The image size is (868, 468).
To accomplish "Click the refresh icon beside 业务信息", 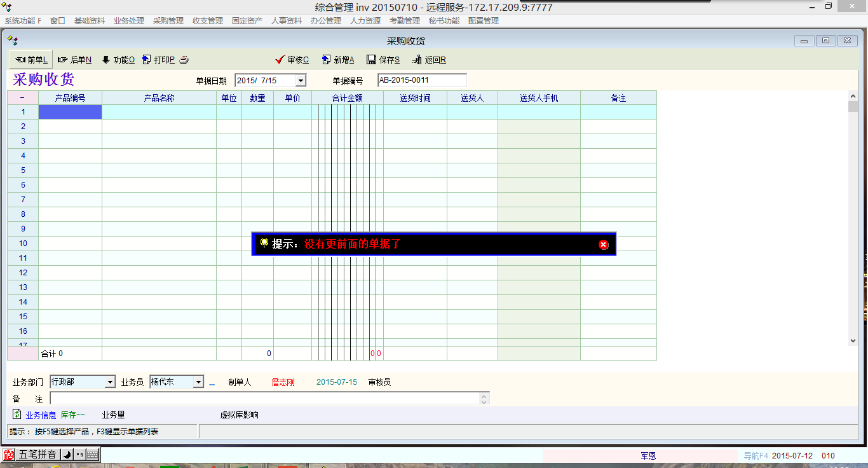I will point(17,415).
